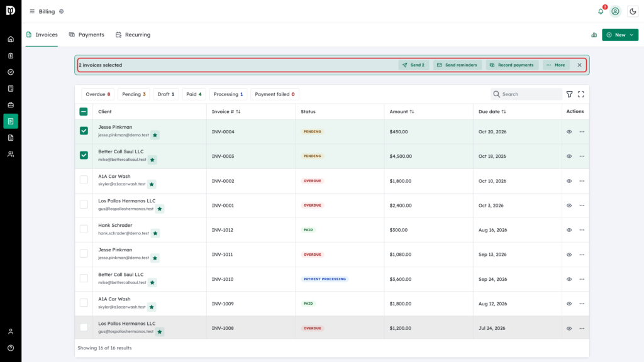Filter by Draft status chip

(166, 94)
